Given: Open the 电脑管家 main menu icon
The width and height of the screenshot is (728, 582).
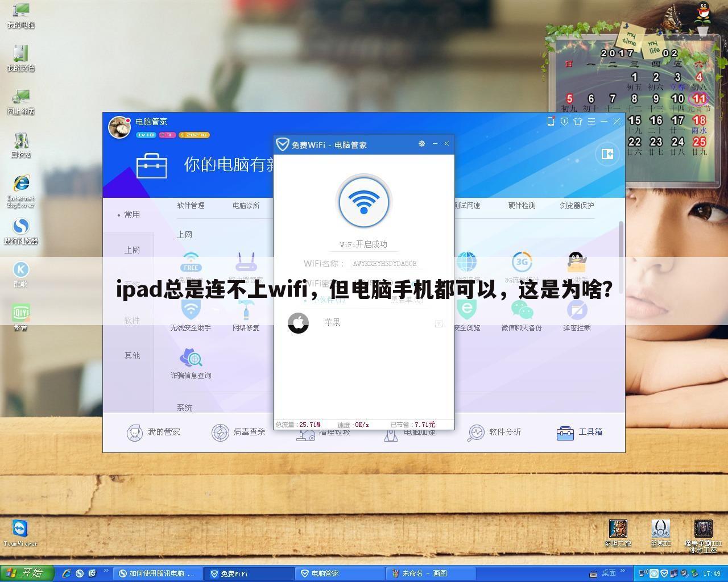Looking at the screenshot, I should coord(591,121).
